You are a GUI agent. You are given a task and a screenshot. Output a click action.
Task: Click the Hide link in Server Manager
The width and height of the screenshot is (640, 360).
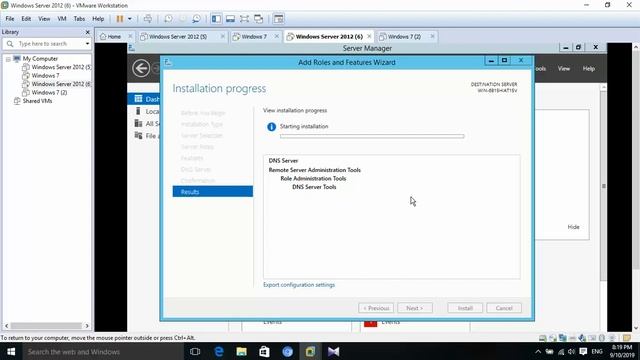573,227
